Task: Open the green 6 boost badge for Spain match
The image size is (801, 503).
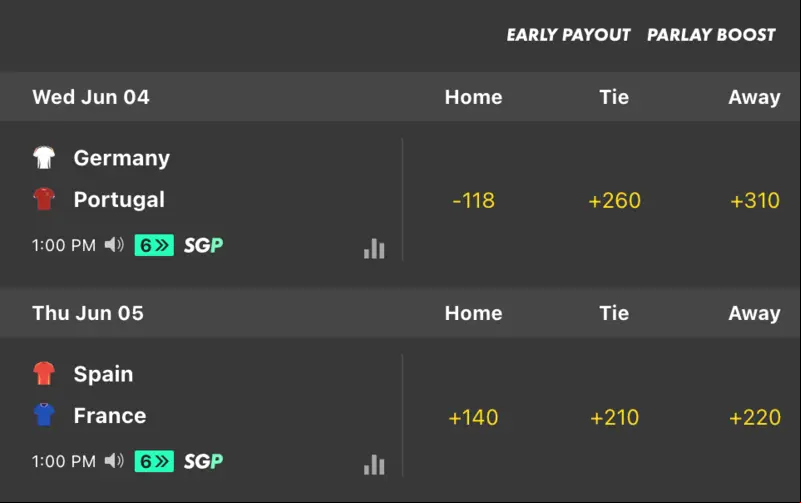Action: (154, 461)
